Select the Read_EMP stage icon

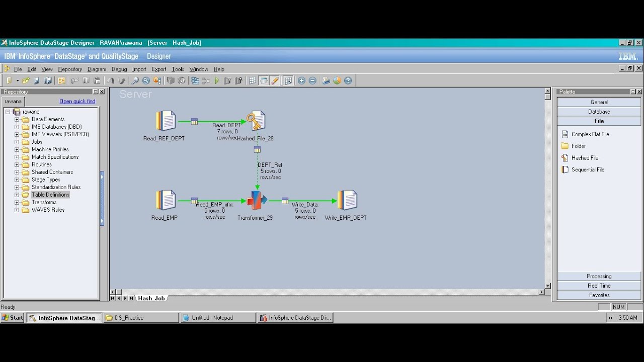[166, 201]
